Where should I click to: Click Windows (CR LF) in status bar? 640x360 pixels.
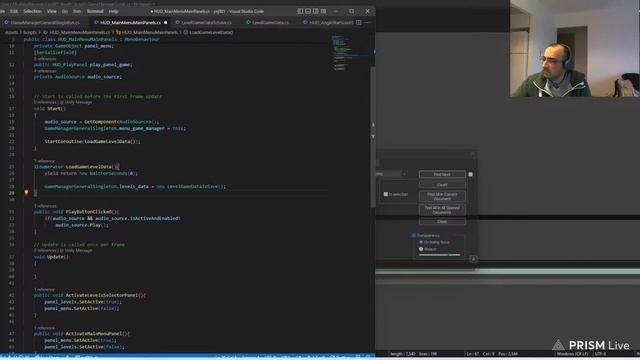click(x=572, y=354)
